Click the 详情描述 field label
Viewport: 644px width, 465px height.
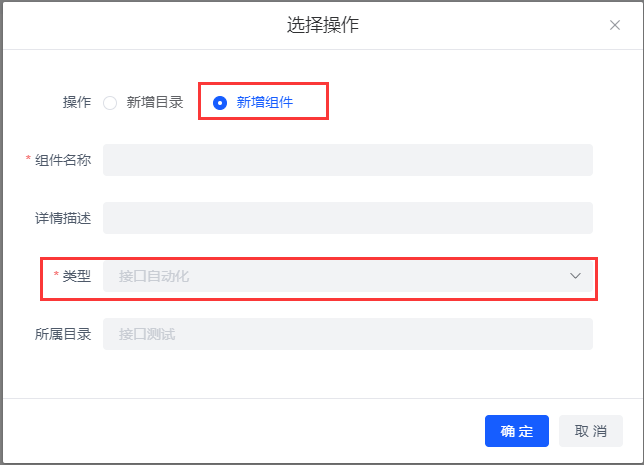[63, 218]
